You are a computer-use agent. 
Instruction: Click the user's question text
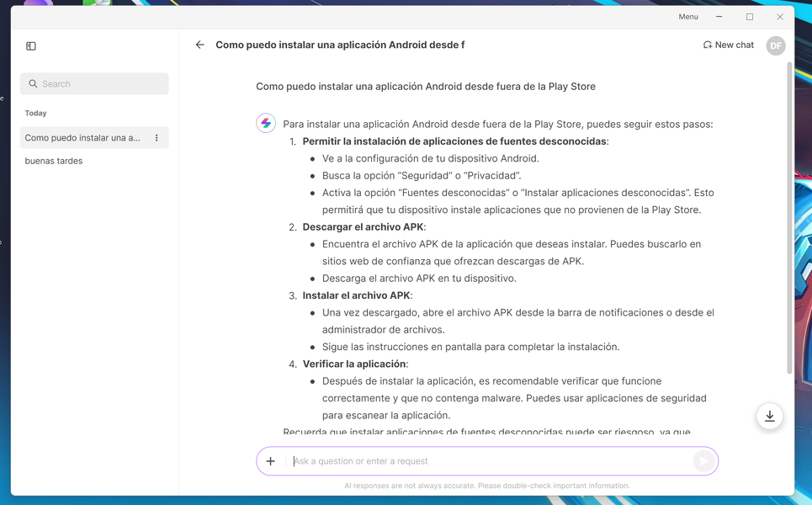point(426,87)
